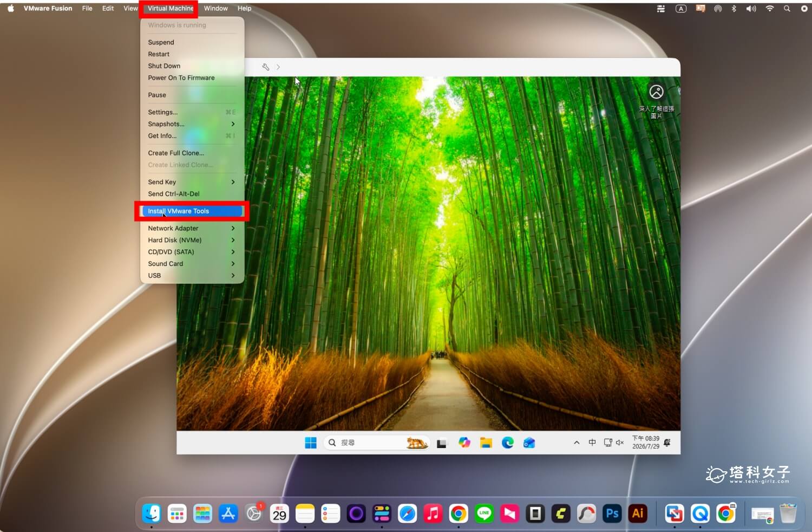Open Windows notifications bell icon
The image size is (812, 532).
point(667,443)
